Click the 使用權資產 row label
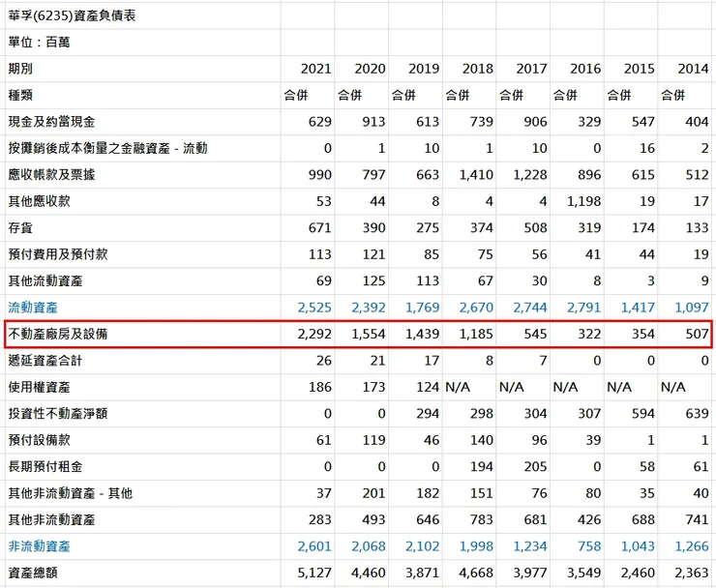716x588 pixels. 39,387
